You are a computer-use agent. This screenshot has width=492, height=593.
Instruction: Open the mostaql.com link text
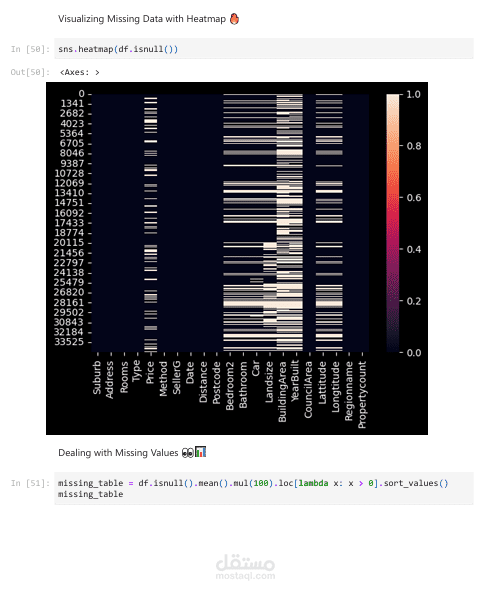(x=245, y=576)
